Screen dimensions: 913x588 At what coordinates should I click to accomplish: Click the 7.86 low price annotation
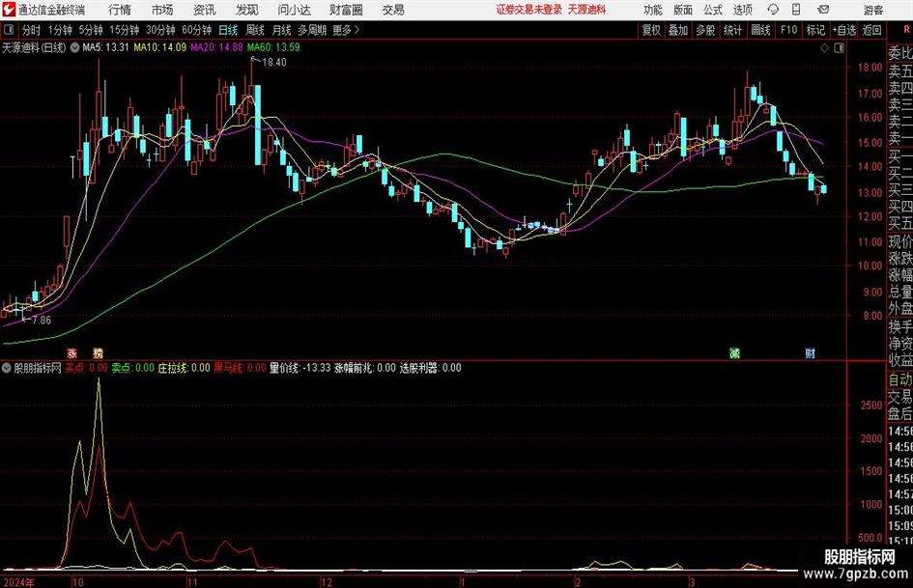[42, 321]
